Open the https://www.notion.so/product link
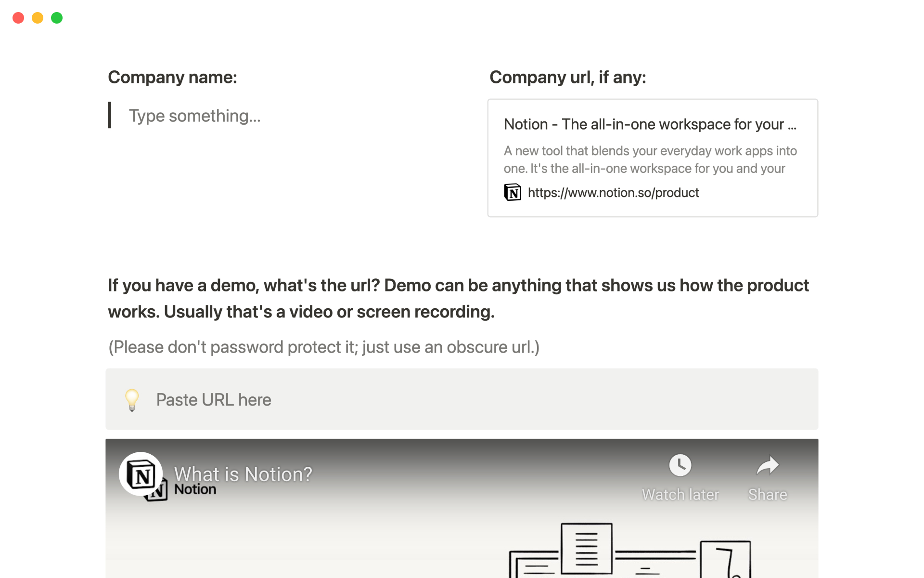Screen dimensions: 924x578 (613, 193)
